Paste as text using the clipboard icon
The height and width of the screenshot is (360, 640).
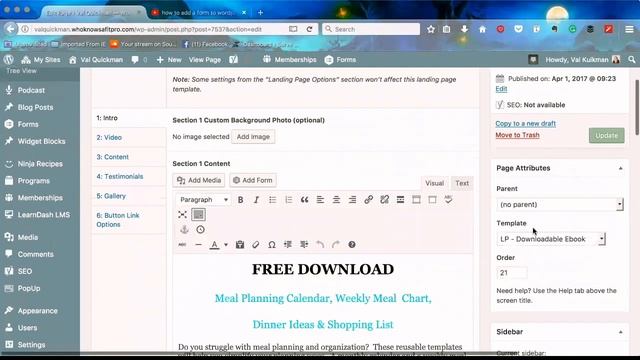click(240, 244)
